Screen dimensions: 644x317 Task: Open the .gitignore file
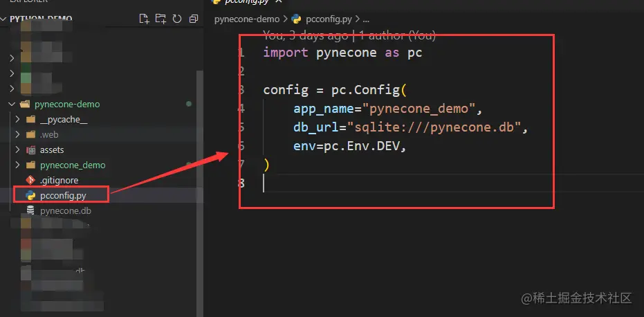pos(59,180)
